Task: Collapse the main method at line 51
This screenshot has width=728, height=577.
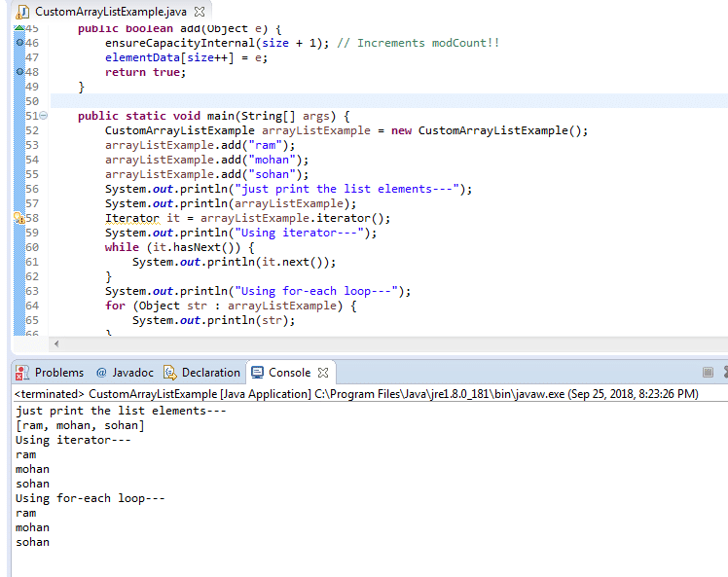Action: 44,116
